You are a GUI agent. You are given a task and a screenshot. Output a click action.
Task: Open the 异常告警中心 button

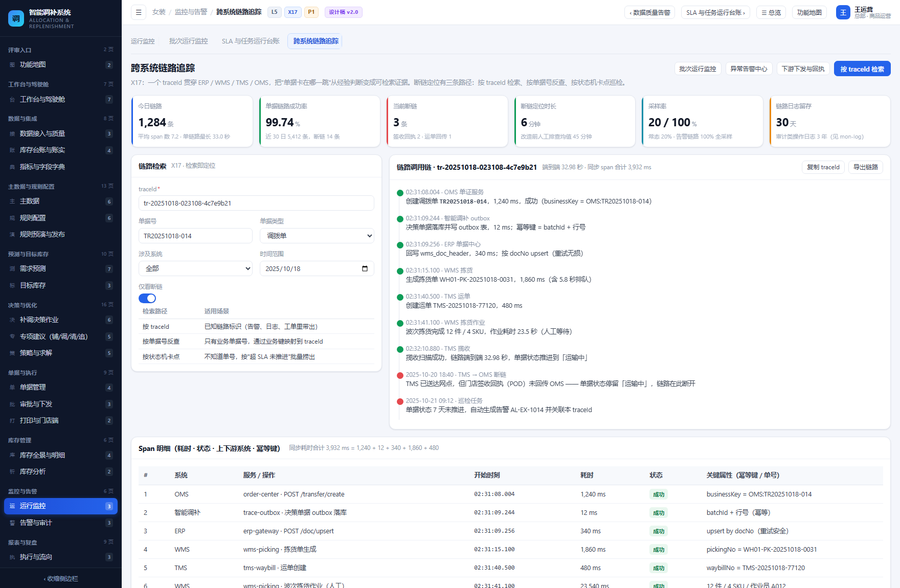(749, 69)
